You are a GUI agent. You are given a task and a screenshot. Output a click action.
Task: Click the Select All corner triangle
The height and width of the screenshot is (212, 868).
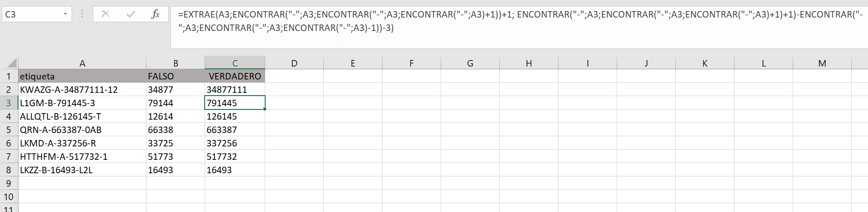click(x=9, y=63)
